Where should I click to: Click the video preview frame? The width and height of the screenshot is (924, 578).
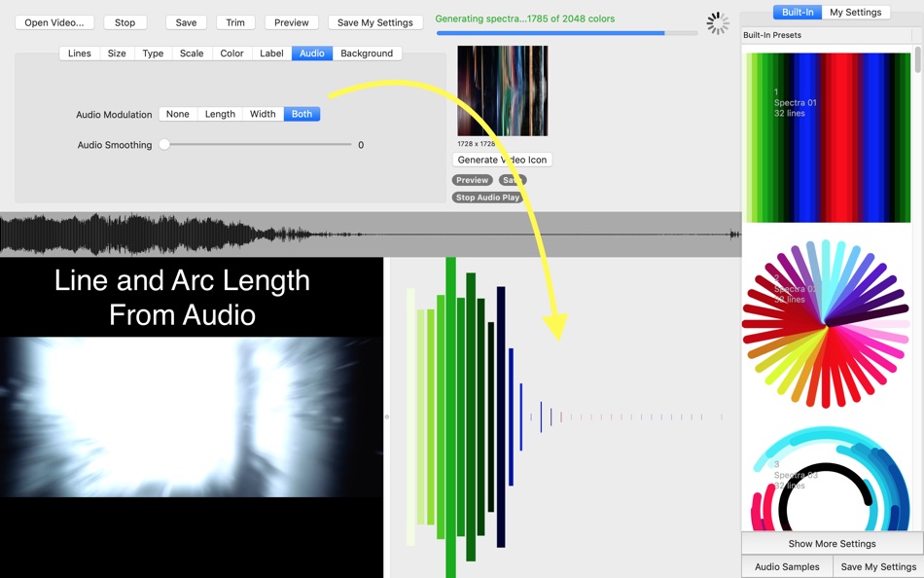click(x=192, y=417)
